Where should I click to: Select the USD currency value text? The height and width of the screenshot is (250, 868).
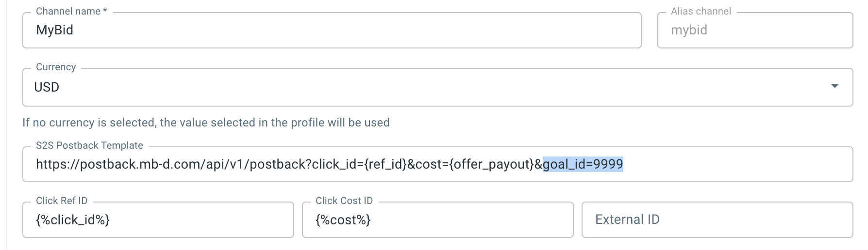[x=47, y=87]
